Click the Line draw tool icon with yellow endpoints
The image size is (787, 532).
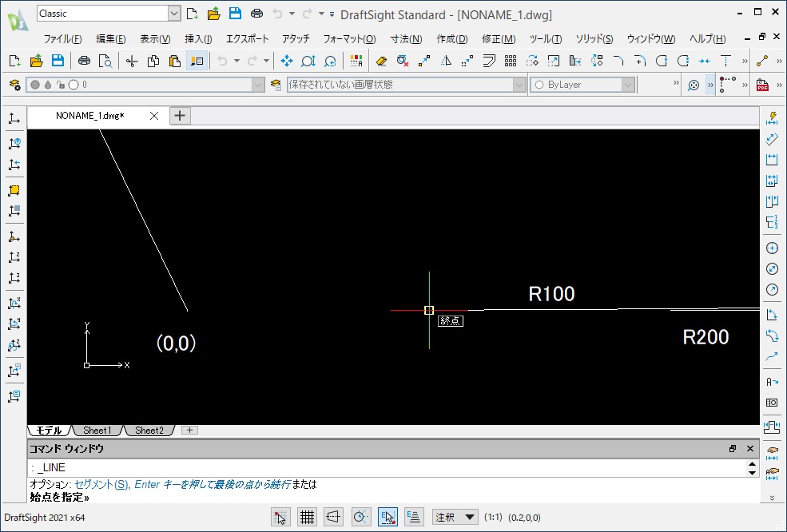[x=762, y=62]
